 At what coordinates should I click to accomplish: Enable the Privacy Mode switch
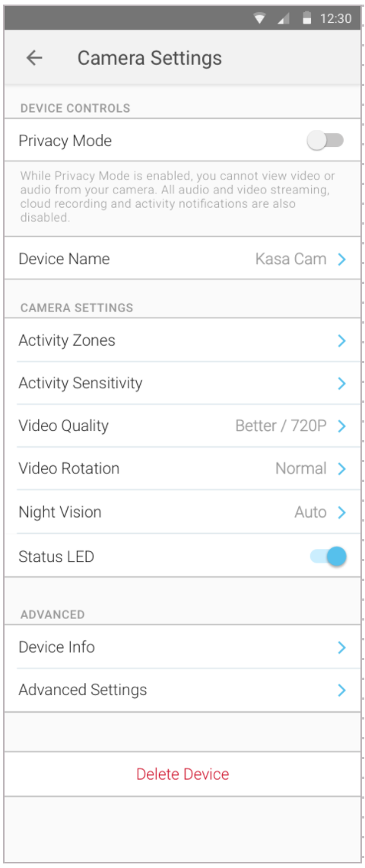[325, 141]
